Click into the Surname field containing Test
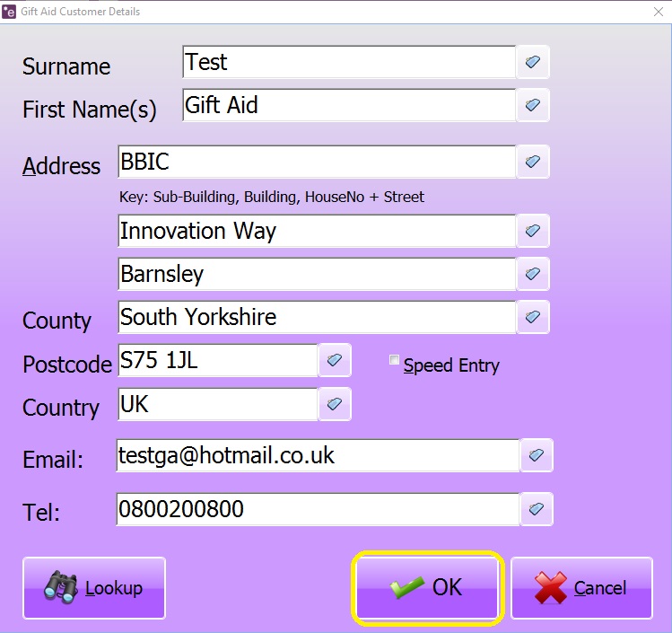 pos(349,62)
